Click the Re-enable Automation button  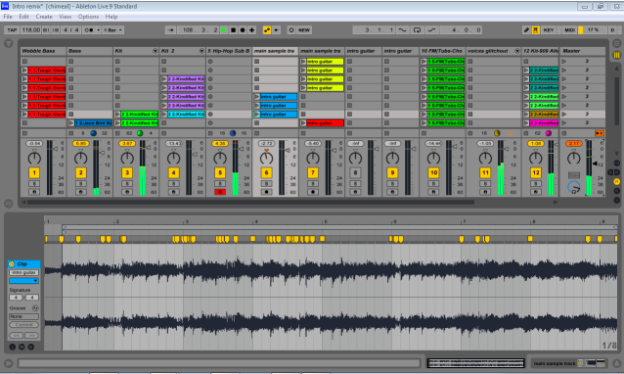276,30
